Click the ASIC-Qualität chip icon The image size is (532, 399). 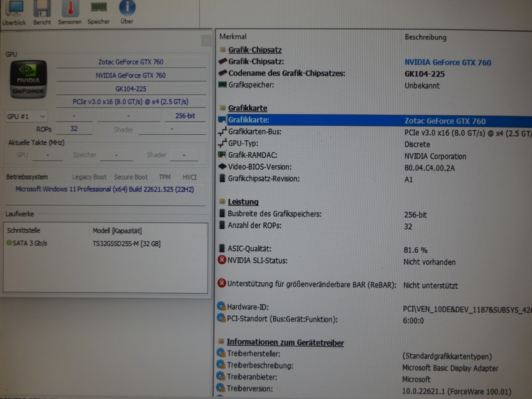(x=222, y=248)
